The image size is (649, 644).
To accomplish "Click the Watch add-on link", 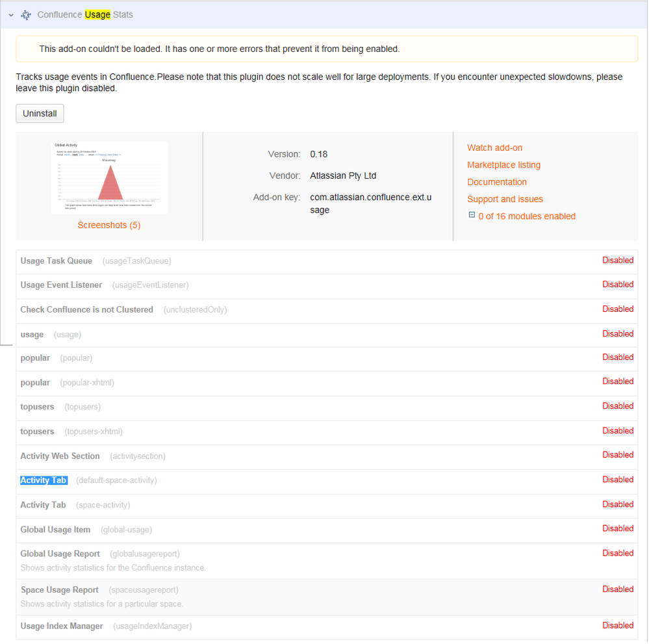I will click(494, 148).
